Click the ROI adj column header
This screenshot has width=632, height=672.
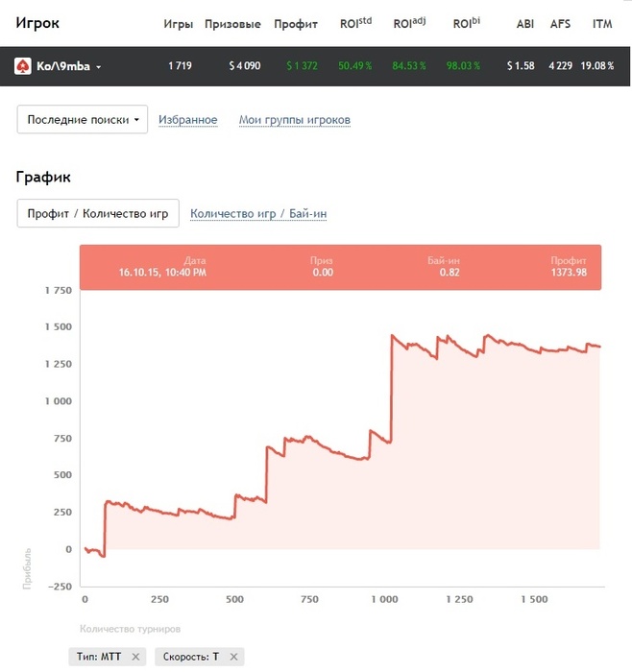[x=409, y=23]
